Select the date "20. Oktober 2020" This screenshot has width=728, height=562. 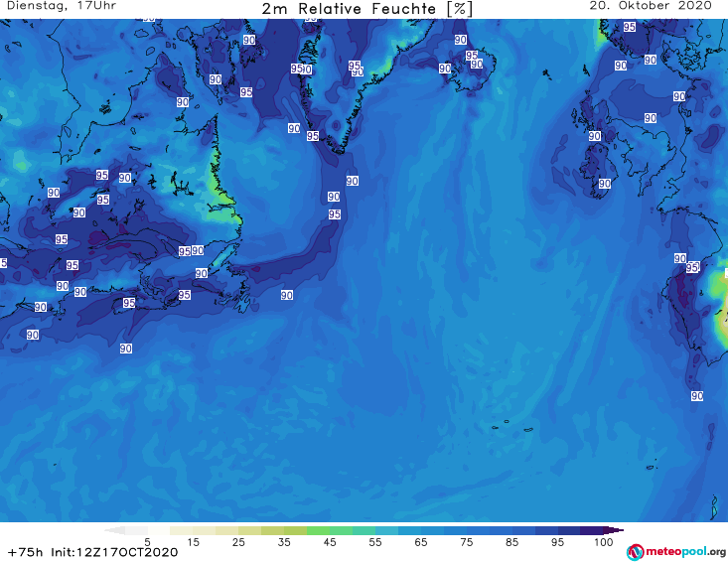651,6
